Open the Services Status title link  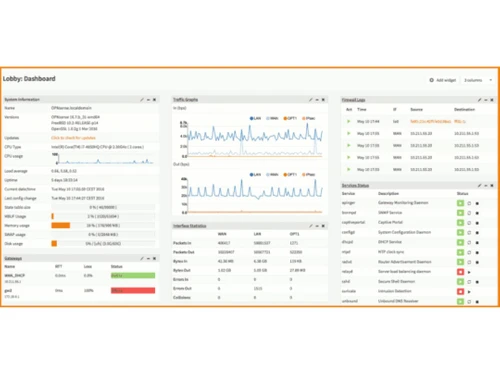[x=355, y=185]
